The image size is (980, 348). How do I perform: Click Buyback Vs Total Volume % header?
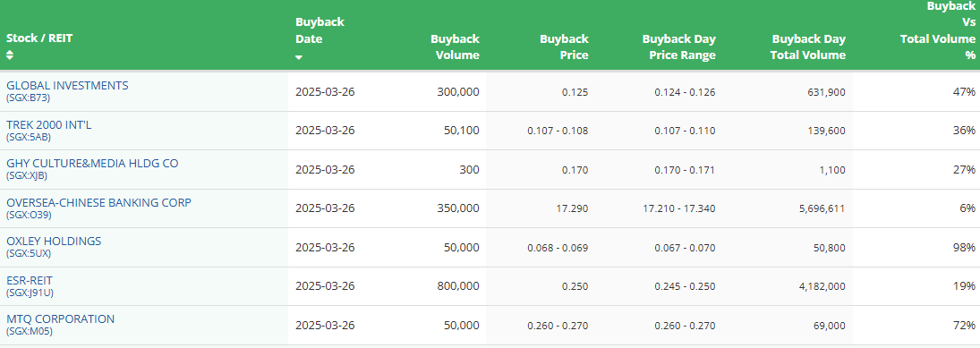click(938, 30)
